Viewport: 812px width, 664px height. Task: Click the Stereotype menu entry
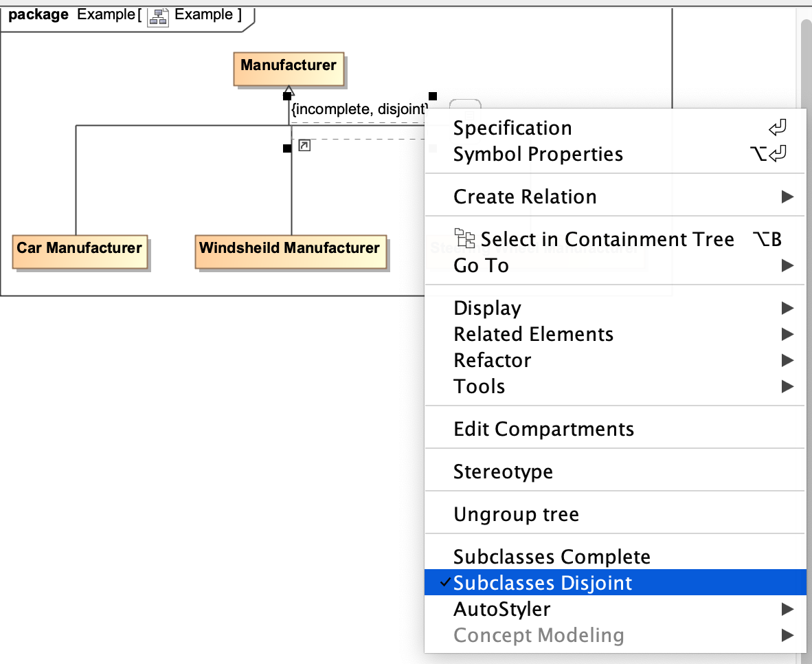pos(503,472)
